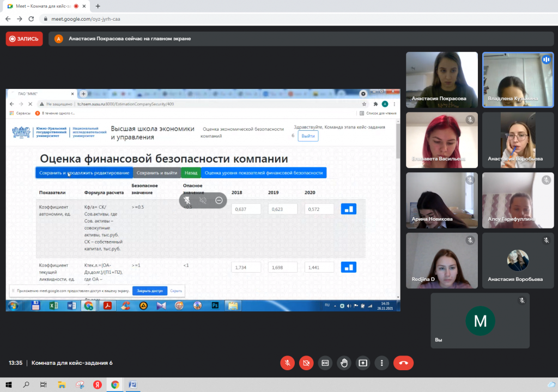This screenshot has height=392, width=558.
Task: Click Сохранить и продолжить редактирование button
Action: (x=84, y=173)
